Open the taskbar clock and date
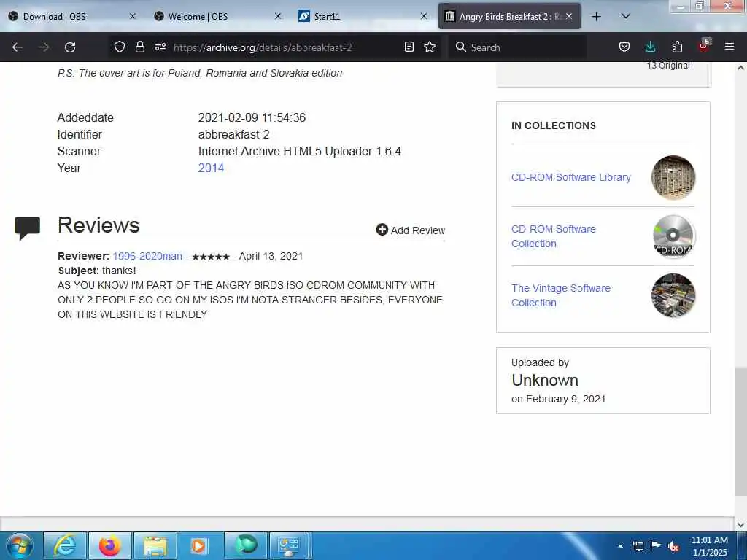Screen dimensions: 747x560 [x=710, y=546]
